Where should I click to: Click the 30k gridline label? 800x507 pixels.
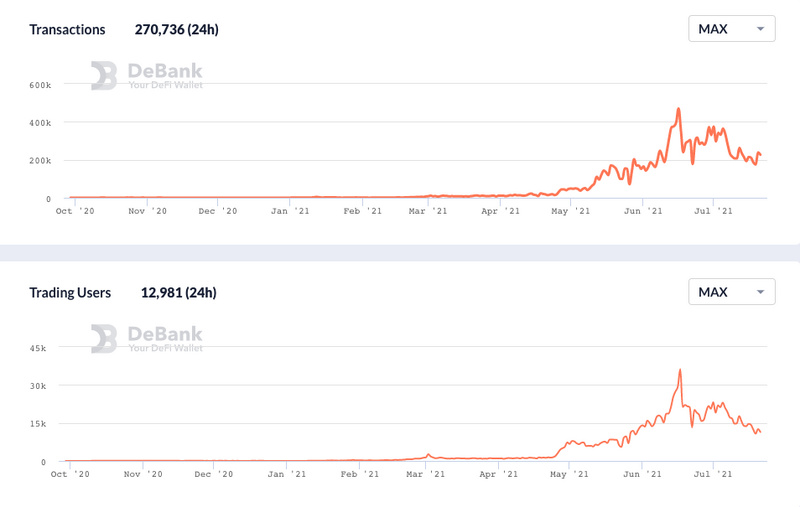pyautogui.click(x=37, y=386)
